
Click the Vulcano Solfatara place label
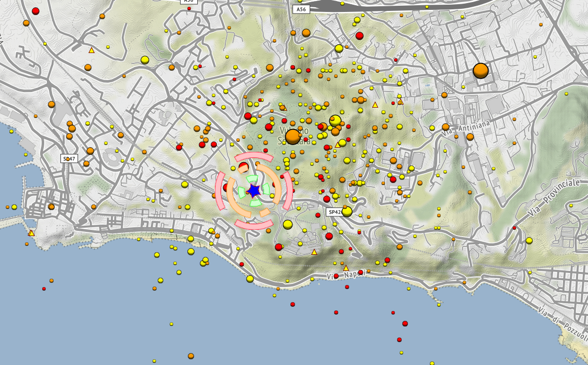(294, 135)
